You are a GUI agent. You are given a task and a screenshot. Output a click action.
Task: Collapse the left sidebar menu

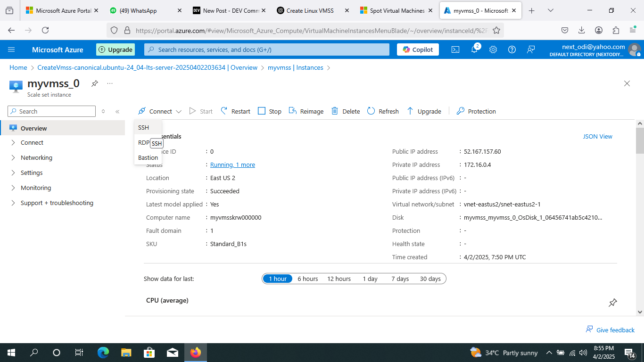(x=117, y=112)
